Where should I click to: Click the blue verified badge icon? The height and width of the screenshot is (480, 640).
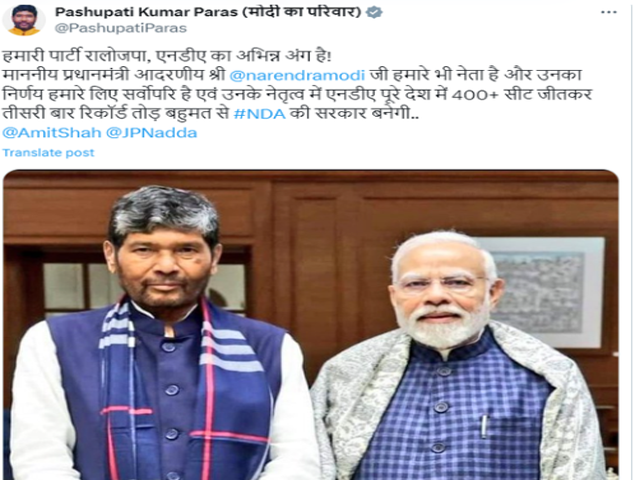pyautogui.click(x=374, y=12)
